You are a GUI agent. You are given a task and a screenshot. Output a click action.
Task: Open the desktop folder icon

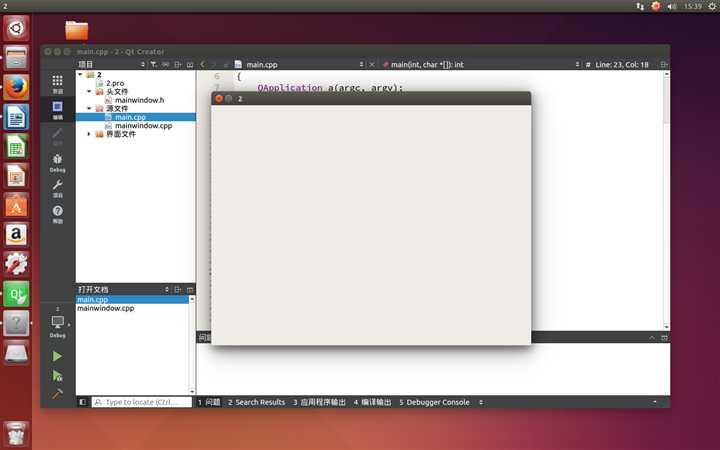77,31
